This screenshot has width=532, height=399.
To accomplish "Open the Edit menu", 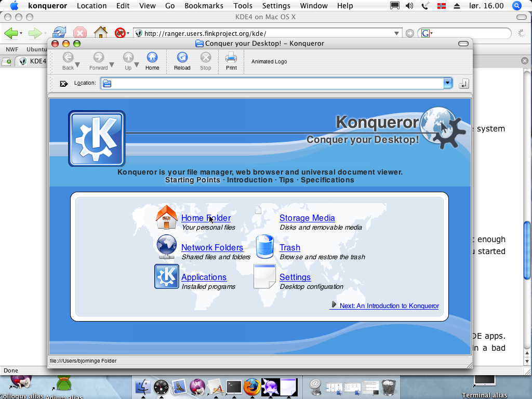I will pos(123,6).
